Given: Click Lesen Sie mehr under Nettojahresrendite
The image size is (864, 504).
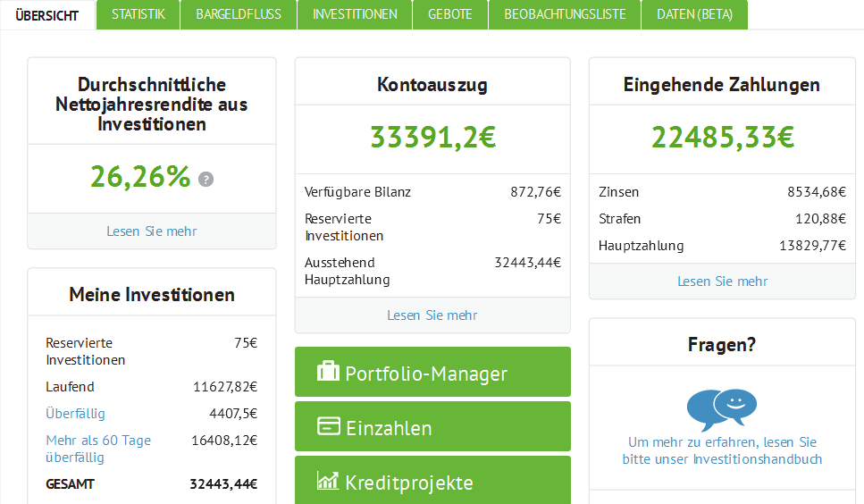Looking at the screenshot, I should pos(152,231).
